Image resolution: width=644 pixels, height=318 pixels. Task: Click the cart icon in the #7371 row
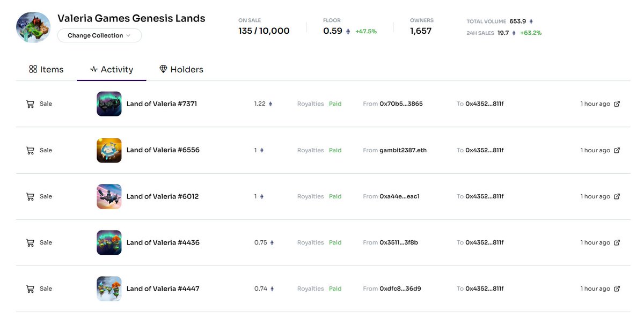[30, 104]
